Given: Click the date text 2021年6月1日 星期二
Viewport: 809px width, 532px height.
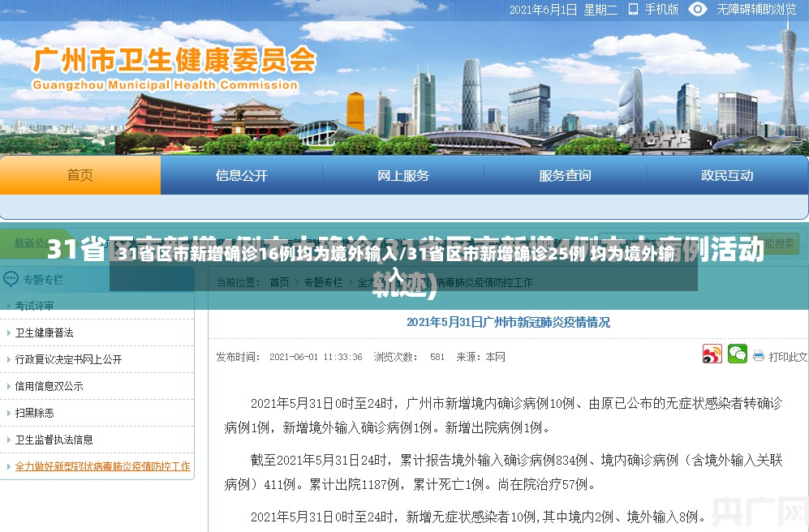Looking at the screenshot, I should click(x=563, y=9).
